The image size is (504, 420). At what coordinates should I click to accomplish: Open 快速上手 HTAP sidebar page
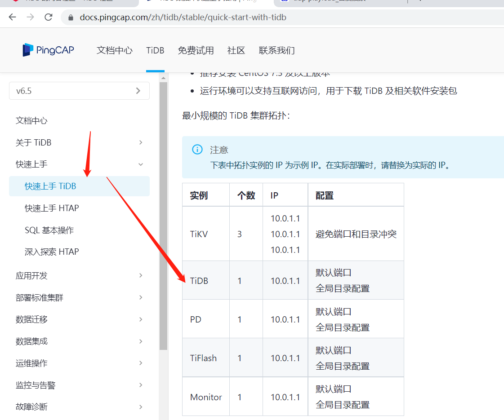[x=52, y=208]
